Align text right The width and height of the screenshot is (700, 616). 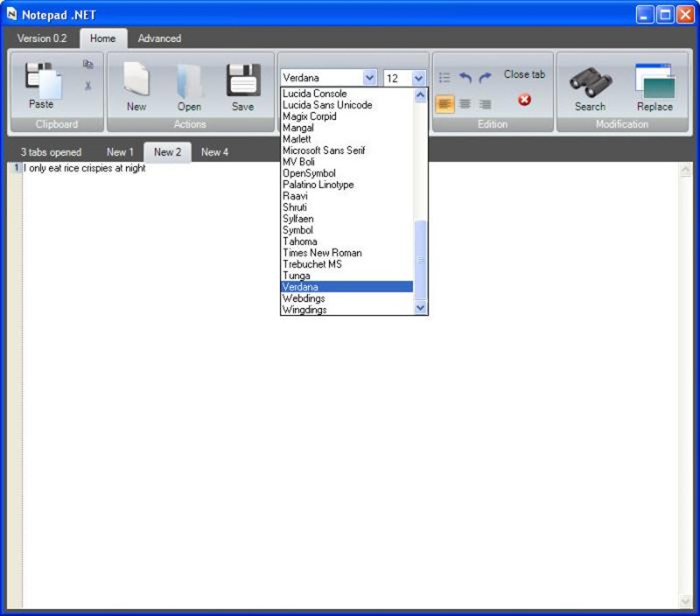pyautogui.click(x=485, y=104)
